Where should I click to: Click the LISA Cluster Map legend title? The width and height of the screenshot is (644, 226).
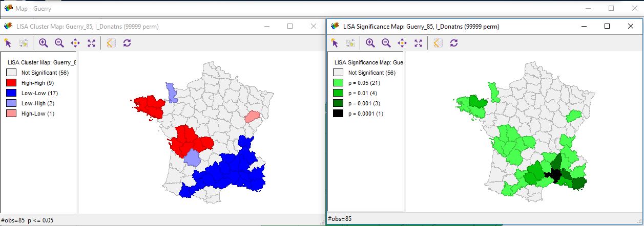click(x=41, y=62)
